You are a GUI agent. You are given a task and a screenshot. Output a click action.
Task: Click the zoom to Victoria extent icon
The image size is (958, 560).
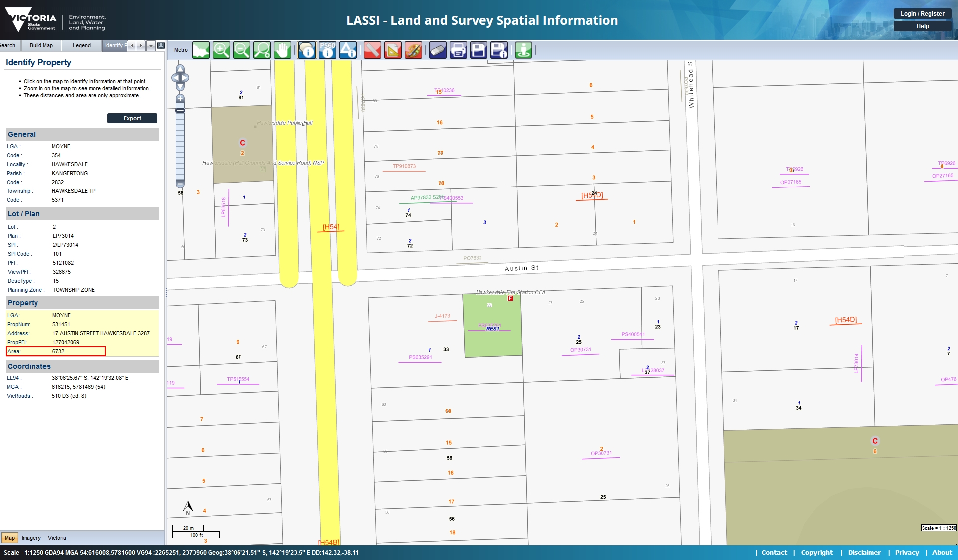point(201,50)
